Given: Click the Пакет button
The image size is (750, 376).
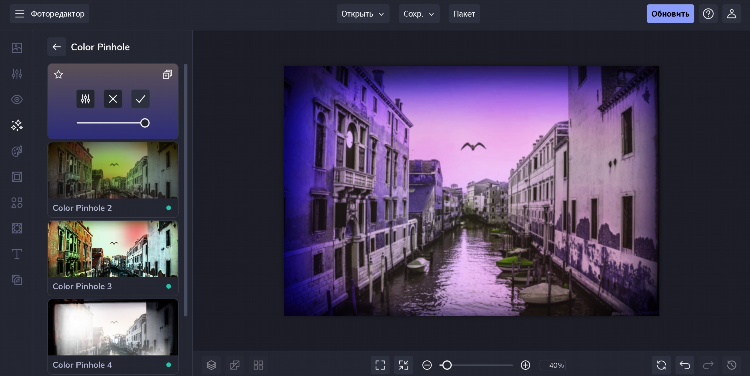Looking at the screenshot, I should coord(464,14).
